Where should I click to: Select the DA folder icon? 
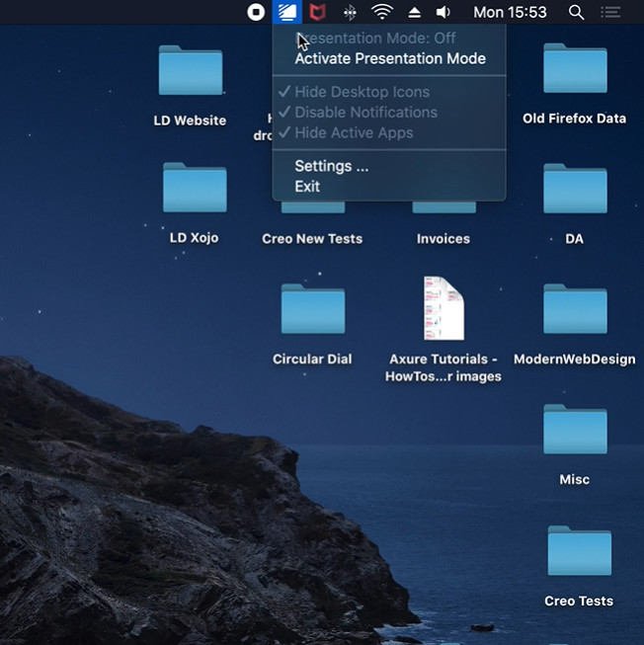tap(575, 188)
